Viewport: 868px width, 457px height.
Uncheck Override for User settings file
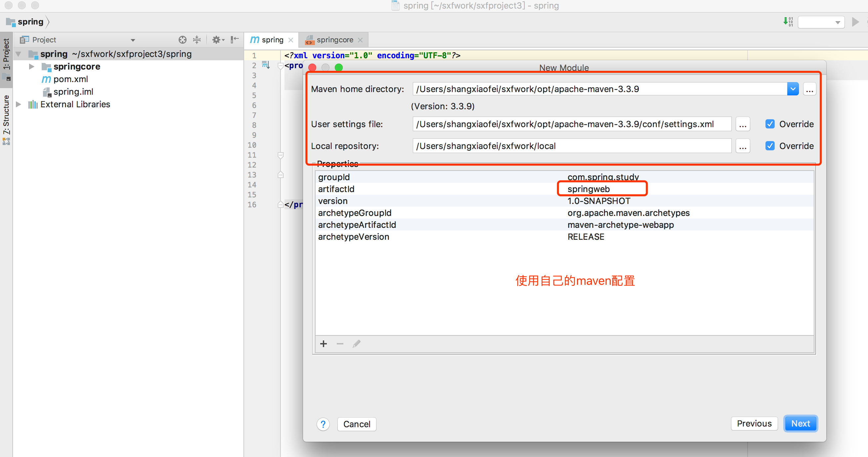click(x=770, y=124)
